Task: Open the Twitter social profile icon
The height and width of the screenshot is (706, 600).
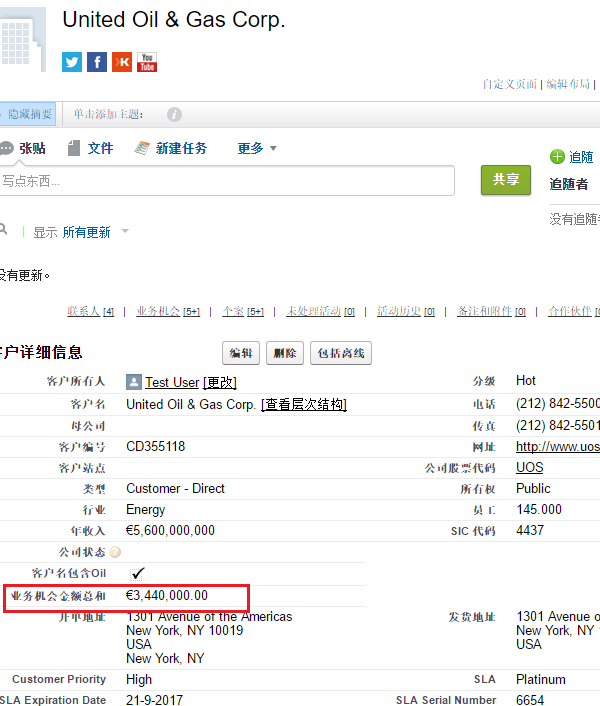Action: point(72,62)
